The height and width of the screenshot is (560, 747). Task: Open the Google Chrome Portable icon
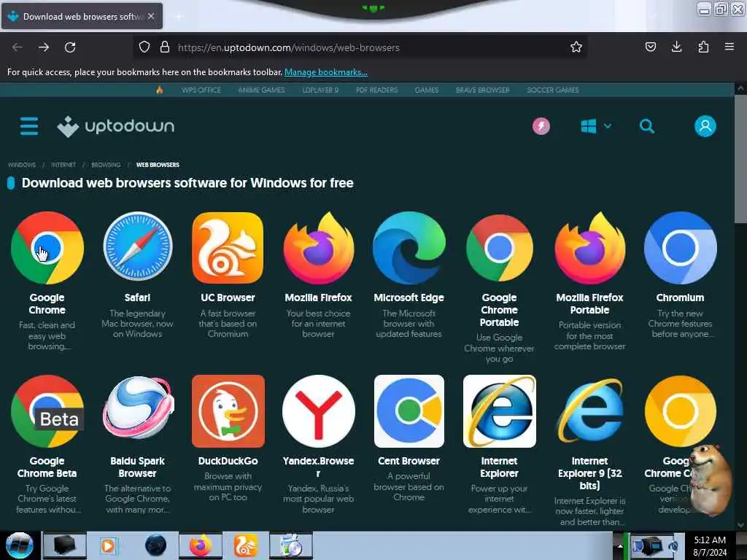499,248
